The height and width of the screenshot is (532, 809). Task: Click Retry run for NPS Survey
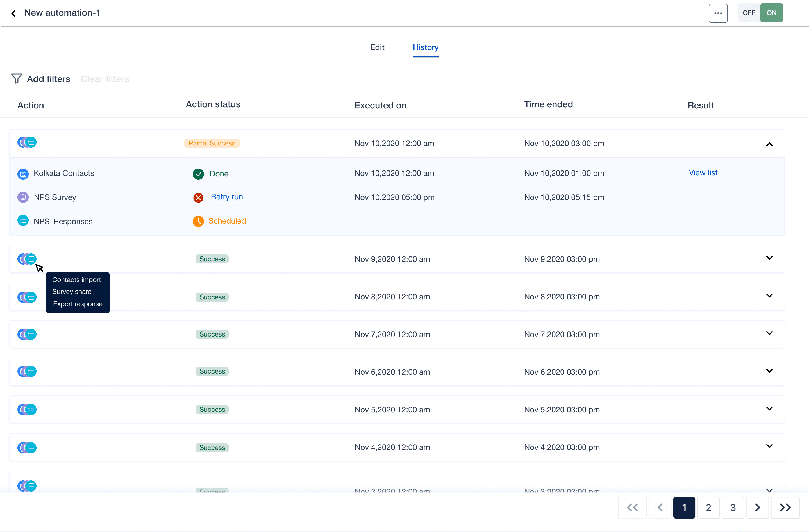click(227, 197)
